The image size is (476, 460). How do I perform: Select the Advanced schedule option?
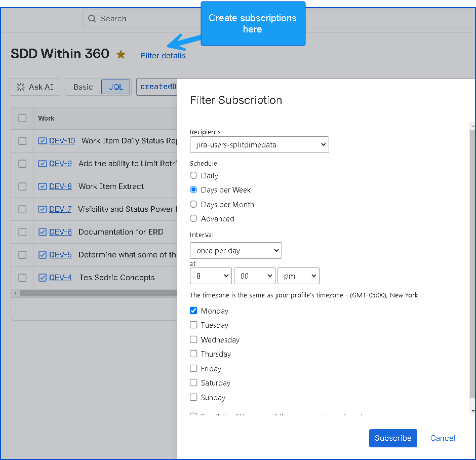tap(193, 219)
